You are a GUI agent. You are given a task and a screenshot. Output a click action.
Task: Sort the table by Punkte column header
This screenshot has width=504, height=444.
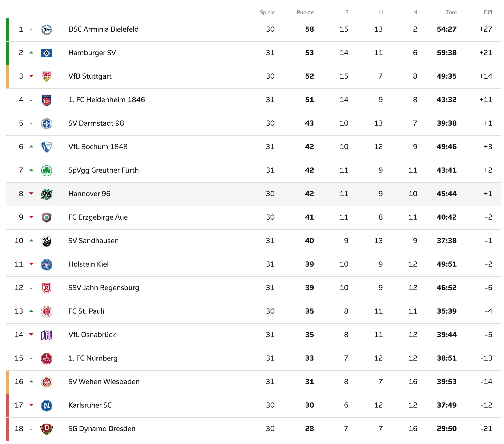point(305,12)
